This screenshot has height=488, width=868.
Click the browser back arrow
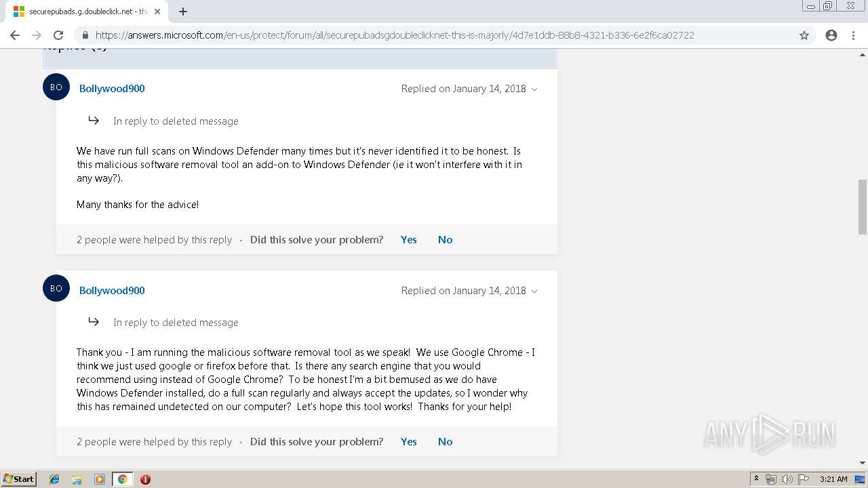click(x=15, y=35)
